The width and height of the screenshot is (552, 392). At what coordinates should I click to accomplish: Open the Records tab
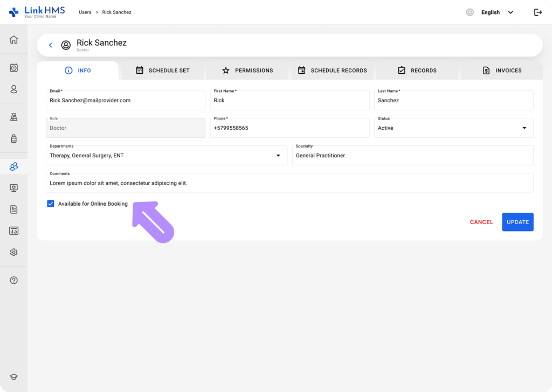tap(417, 71)
